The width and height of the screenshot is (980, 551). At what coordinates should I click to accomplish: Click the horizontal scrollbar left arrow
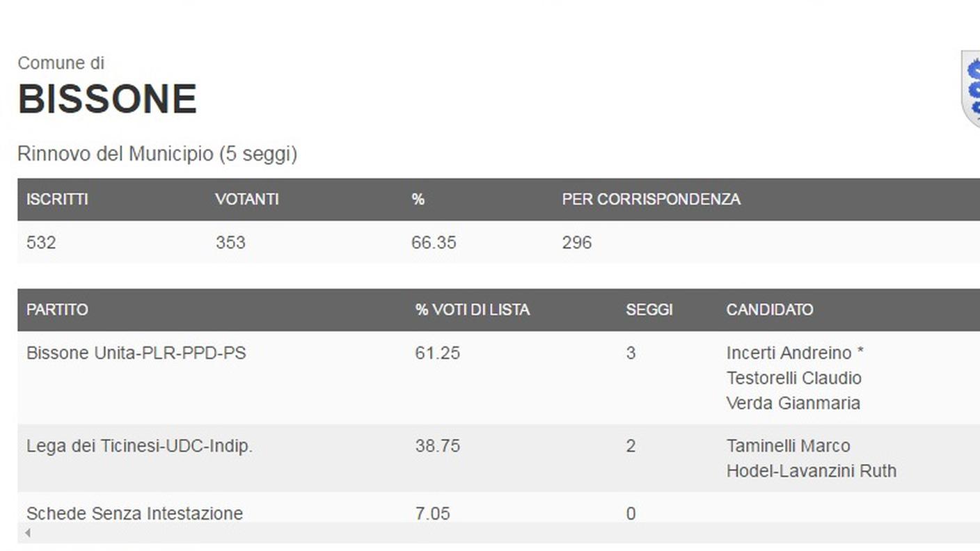27,533
